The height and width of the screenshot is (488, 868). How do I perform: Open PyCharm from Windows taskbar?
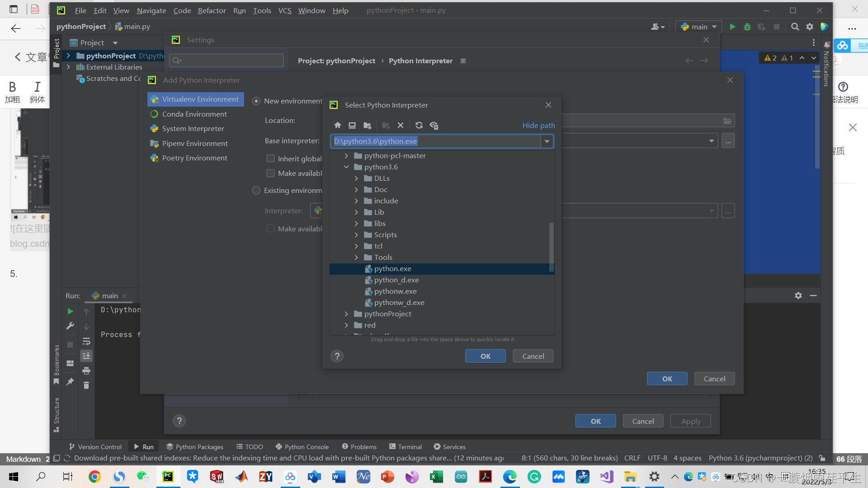pyautogui.click(x=168, y=476)
